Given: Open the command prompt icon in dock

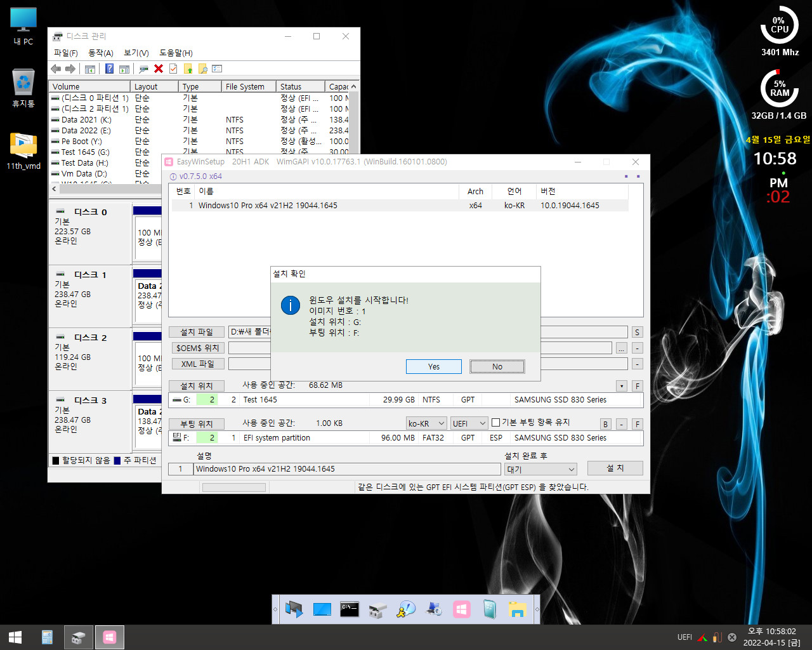Looking at the screenshot, I should pos(350,609).
